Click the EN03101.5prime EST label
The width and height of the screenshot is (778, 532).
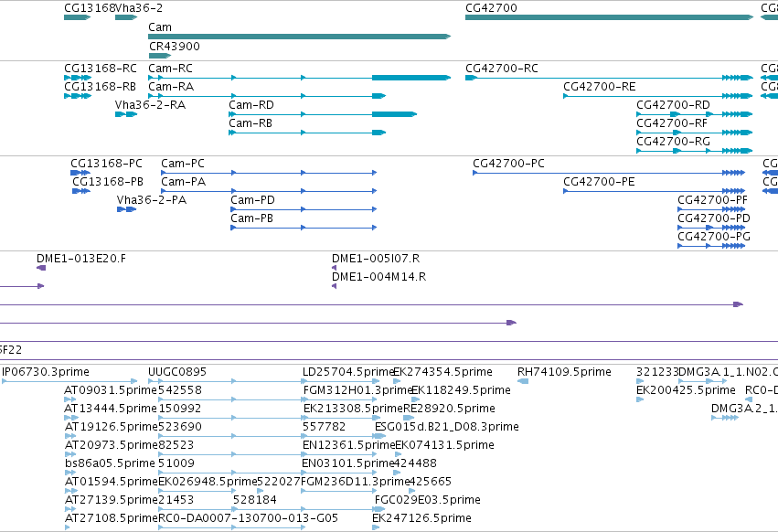coord(347,464)
